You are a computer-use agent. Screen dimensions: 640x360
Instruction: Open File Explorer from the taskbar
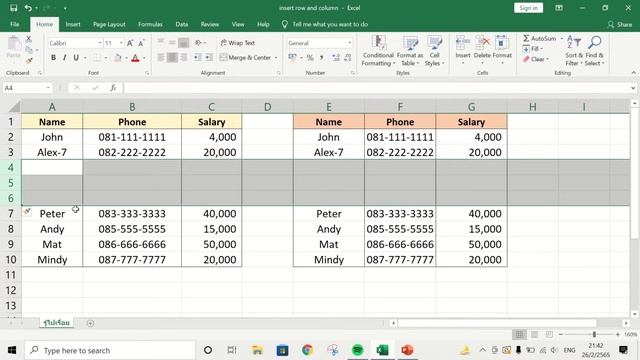(257, 350)
